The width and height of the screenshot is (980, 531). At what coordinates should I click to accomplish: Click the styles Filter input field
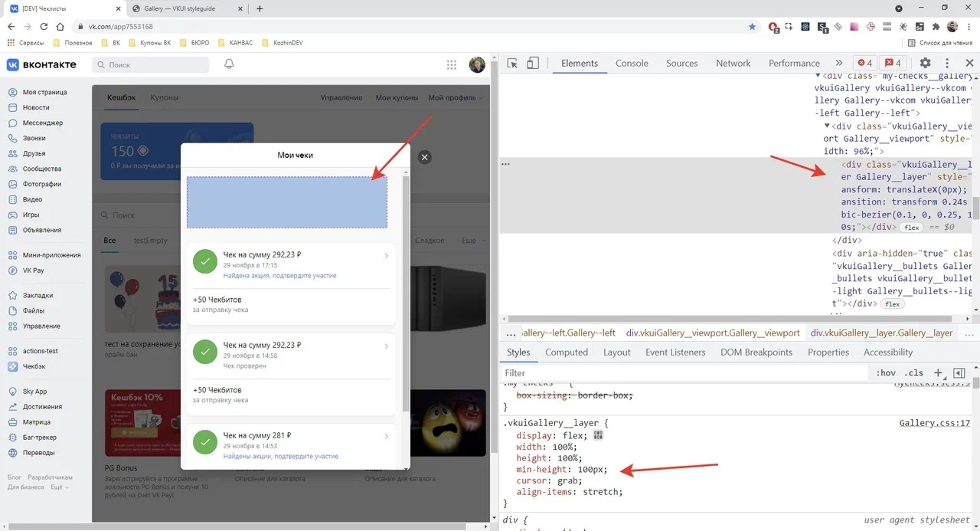pos(685,373)
